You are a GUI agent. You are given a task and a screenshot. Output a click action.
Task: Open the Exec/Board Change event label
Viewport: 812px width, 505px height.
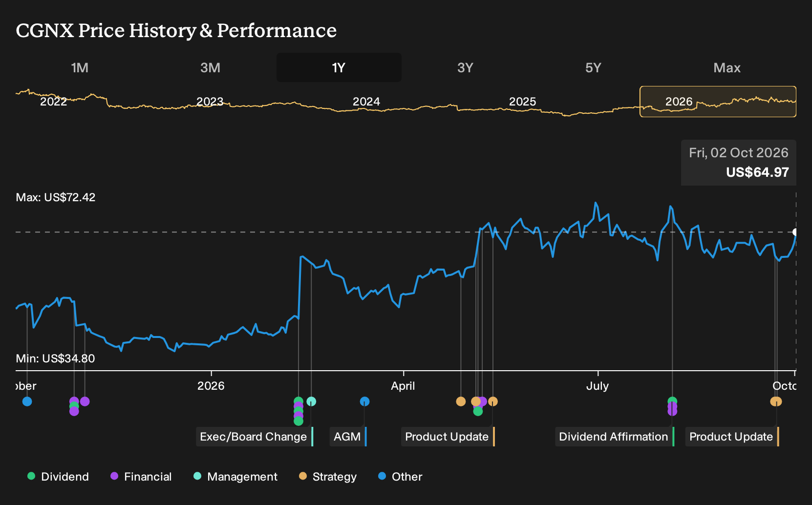click(x=255, y=437)
